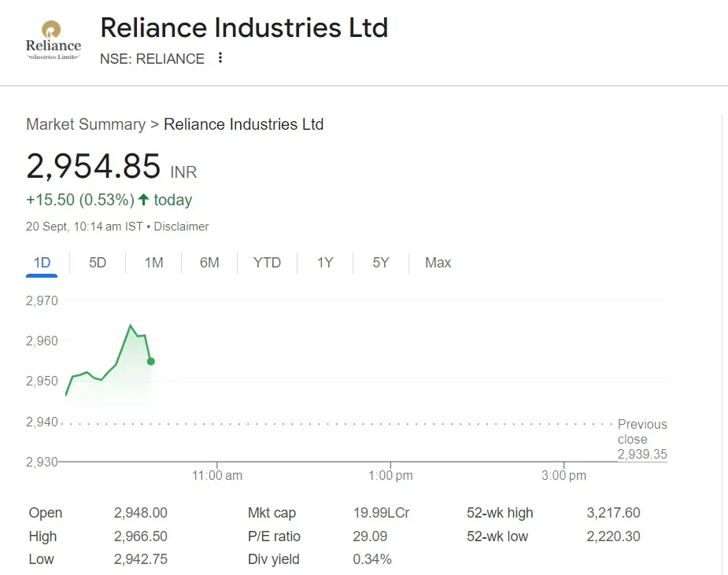Open the three-dot menu next to NSE: RELIANCE
This screenshot has height=575, width=728.
click(x=220, y=57)
